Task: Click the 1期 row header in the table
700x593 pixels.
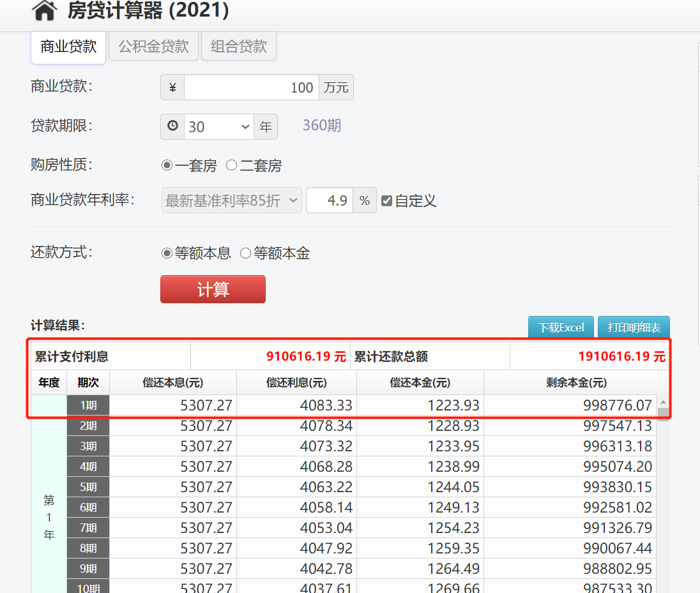Action: coord(88,405)
